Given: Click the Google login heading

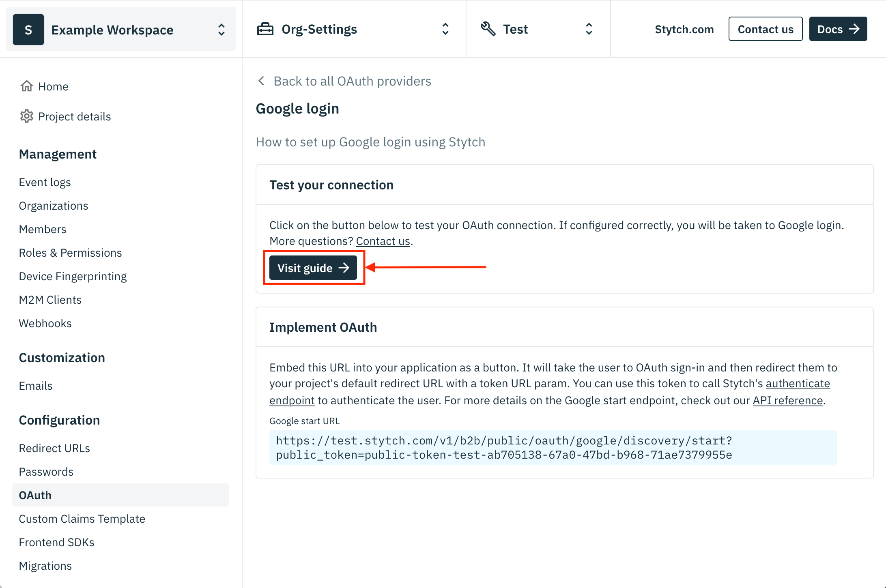Looking at the screenshot, I should click(x=297, y=109).
